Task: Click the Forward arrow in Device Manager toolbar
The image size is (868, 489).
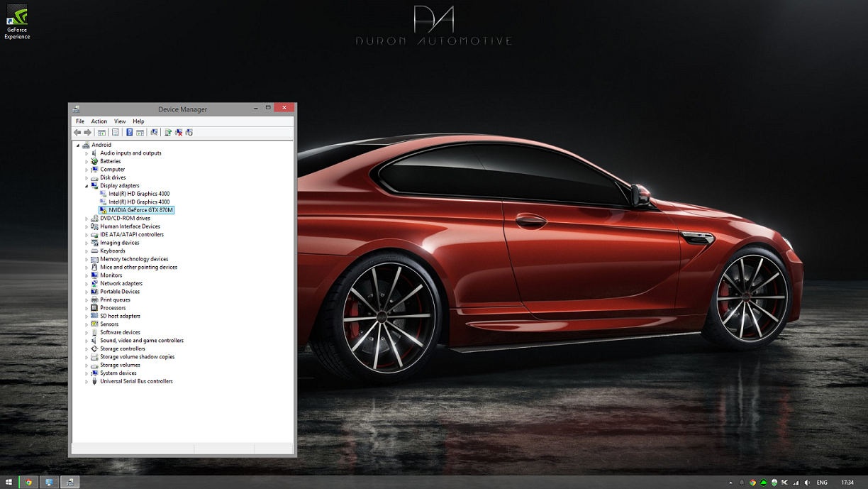Action: click(x=88, y=132)
